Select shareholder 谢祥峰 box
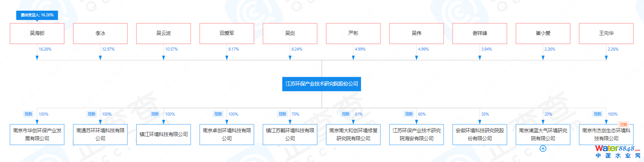Viewport: 644px width, 162px height. pyautogui.click(x=480, y=33)
